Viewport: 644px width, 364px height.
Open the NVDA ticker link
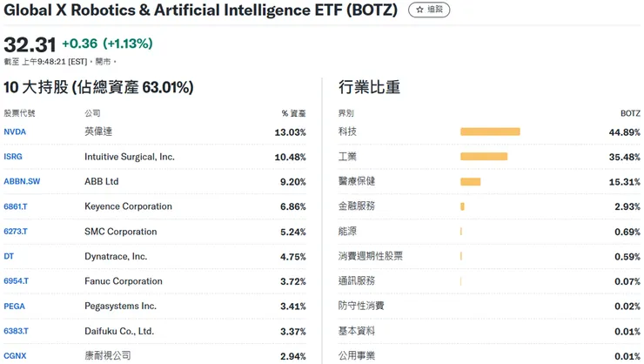[15, 132]
